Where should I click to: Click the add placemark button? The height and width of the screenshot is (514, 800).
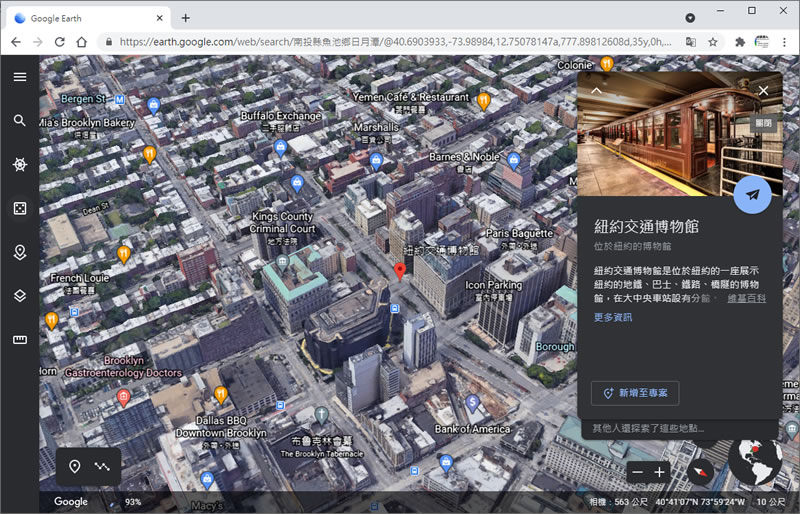(x=74, y=467)
